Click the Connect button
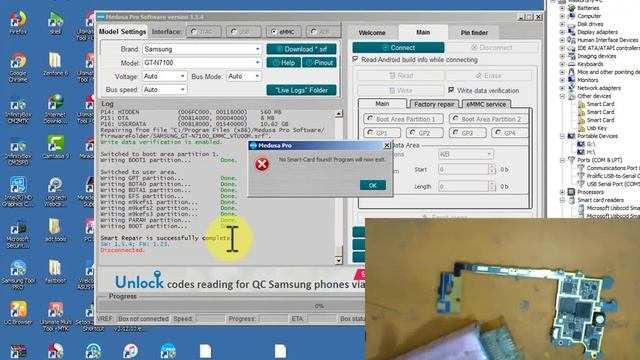Viewport: 640px width, 360px height. (x=398, y=48)
